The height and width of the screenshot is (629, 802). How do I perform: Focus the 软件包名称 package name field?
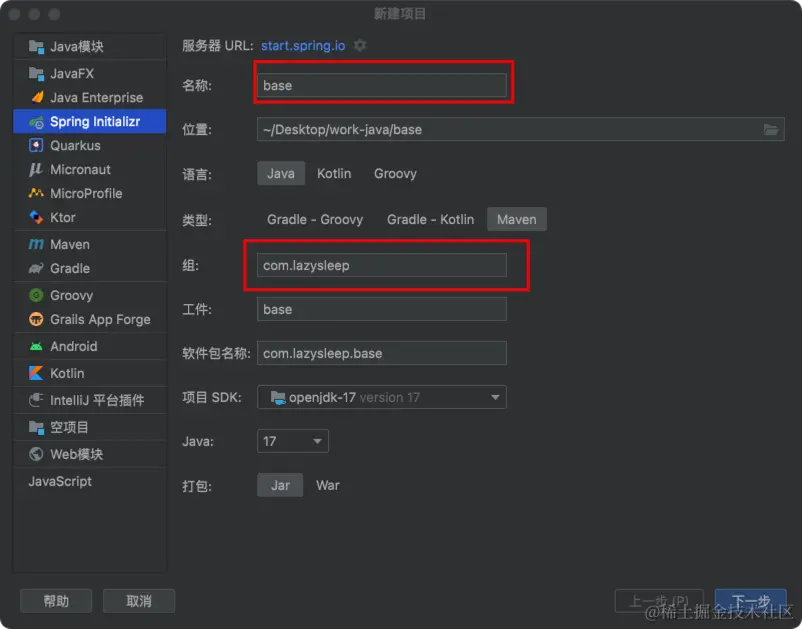tap(382, 353)
